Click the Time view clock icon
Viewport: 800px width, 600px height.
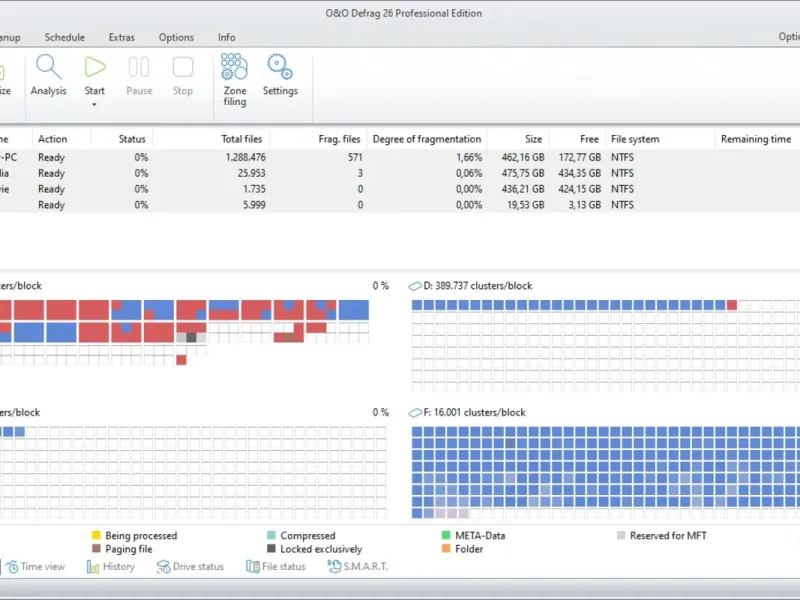click(x=12, y=567)
